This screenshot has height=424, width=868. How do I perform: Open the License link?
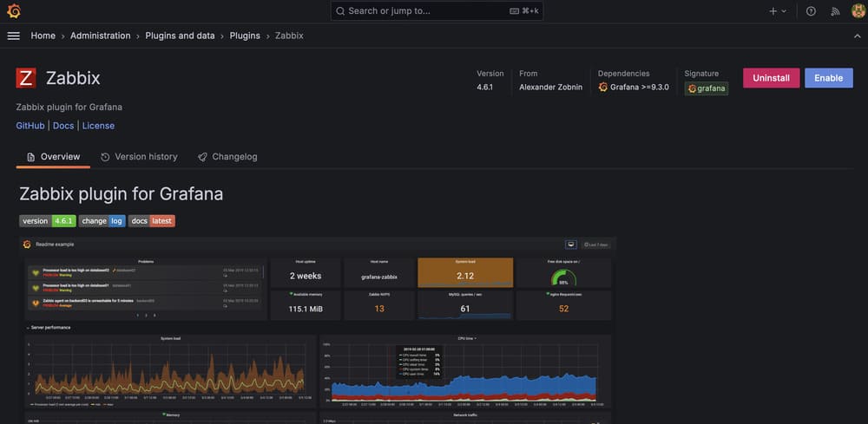coord(99,126)
